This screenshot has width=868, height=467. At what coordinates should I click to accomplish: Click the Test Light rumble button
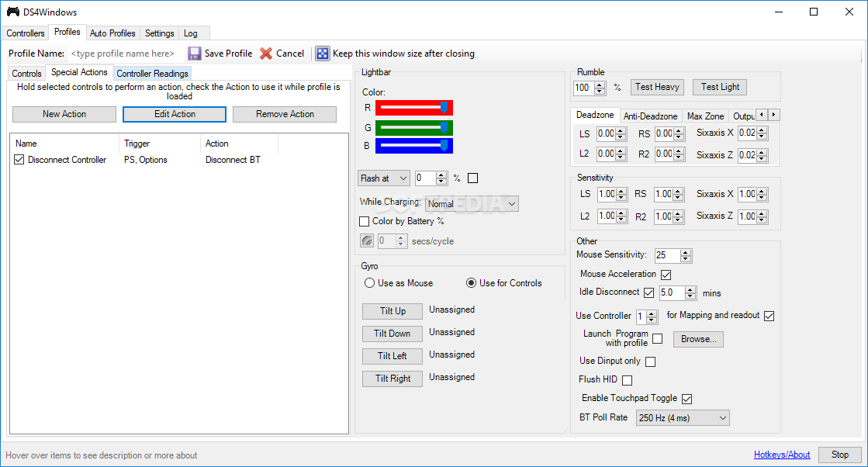[x=720, y=87]
